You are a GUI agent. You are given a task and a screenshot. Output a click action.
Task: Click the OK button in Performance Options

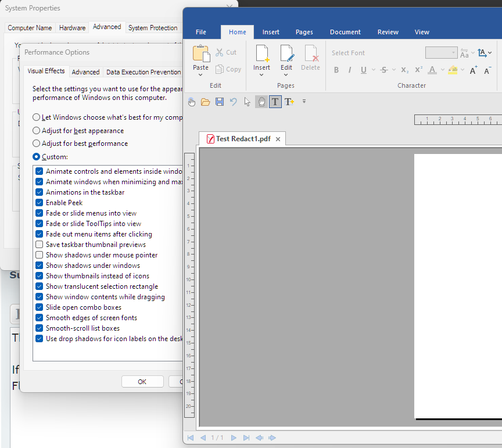coord(142,382)
